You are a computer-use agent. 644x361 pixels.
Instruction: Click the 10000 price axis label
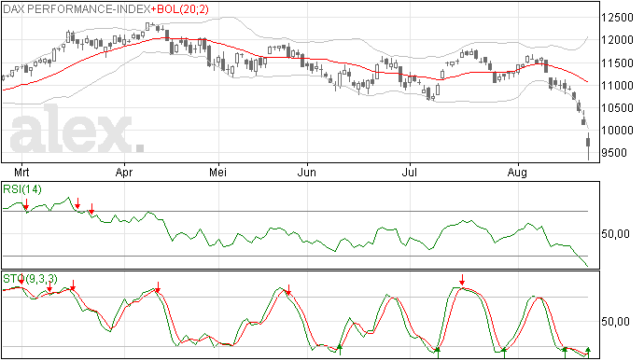pyautogui.click(x=617, y=131)
